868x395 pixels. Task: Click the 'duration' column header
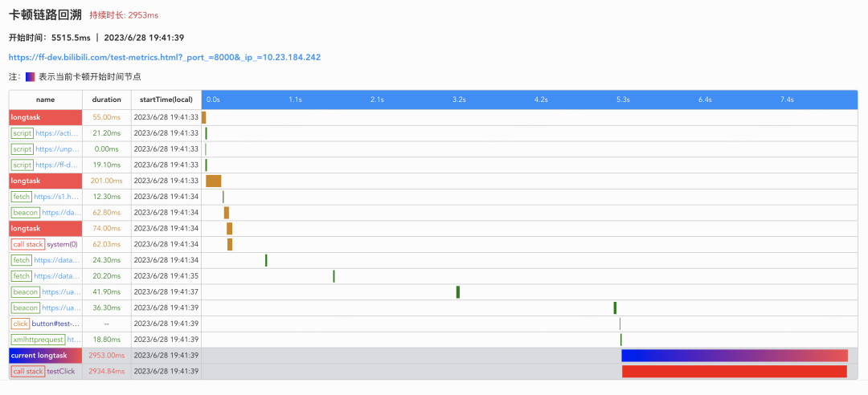click(x=107, y=100)
